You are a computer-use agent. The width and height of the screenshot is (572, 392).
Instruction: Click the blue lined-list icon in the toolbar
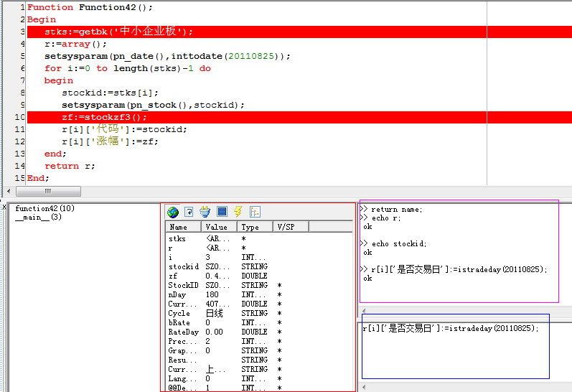tap(222, 212)
